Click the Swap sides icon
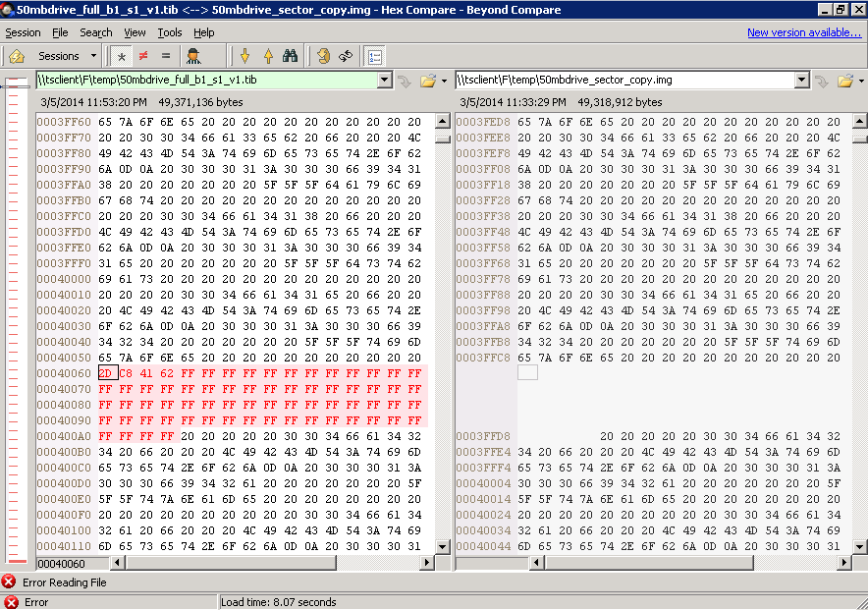This screenshot has width=868, height=610. (x=346, y=56)
